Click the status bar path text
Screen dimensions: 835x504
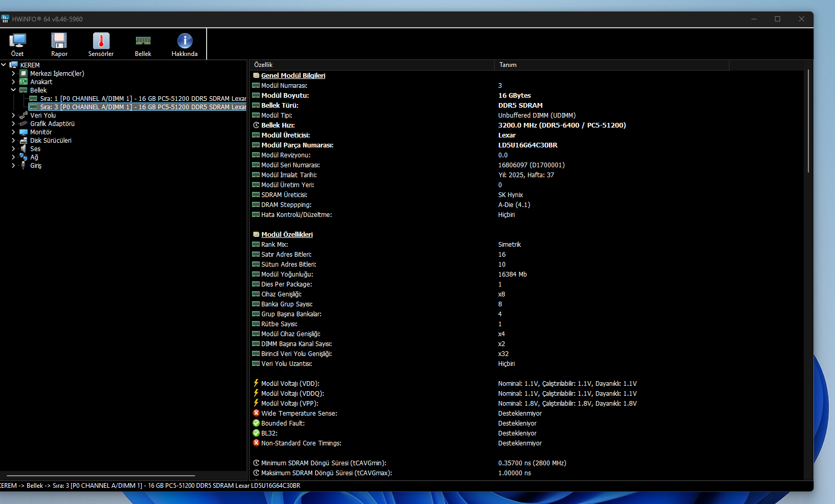pyautogui.click(x=150, y=486)
